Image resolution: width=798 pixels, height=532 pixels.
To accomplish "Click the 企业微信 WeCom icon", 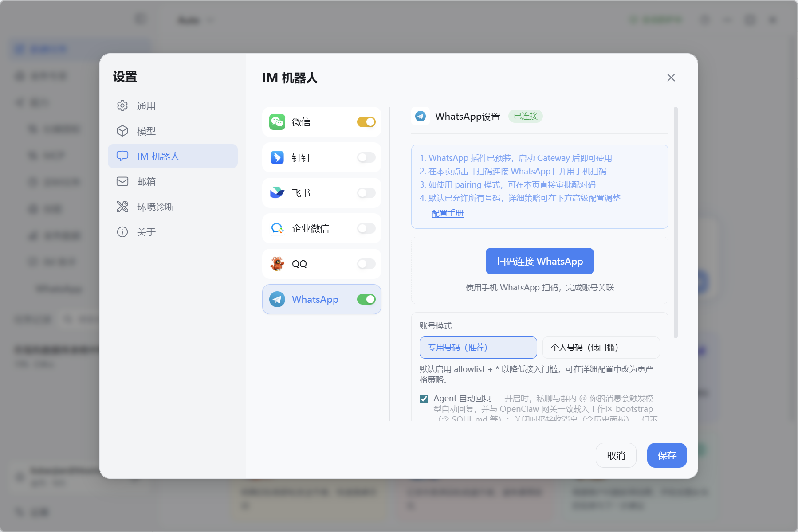I will (x=277, y=228).
